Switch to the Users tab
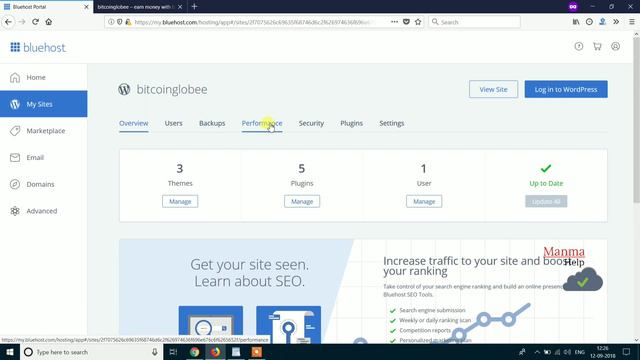 point(173,123)
